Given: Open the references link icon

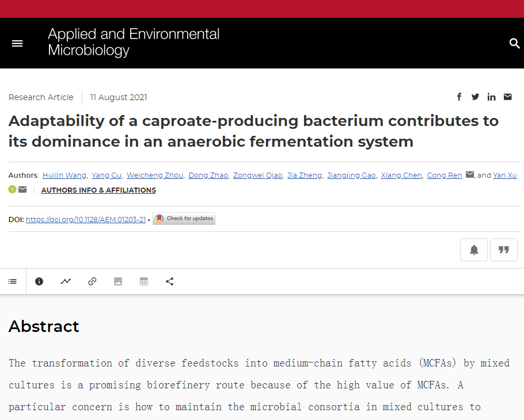Looking at the screenshot, I should (x=92, y=281).
